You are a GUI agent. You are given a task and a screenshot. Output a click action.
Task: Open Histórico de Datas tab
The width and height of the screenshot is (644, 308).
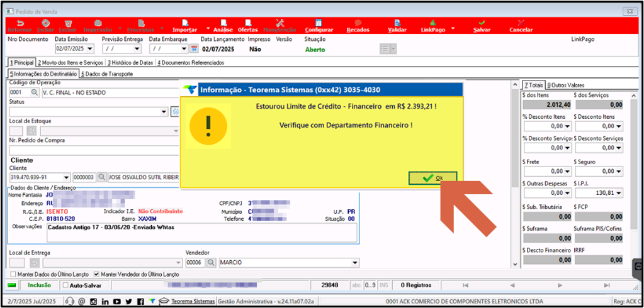(x=130, y=63)
